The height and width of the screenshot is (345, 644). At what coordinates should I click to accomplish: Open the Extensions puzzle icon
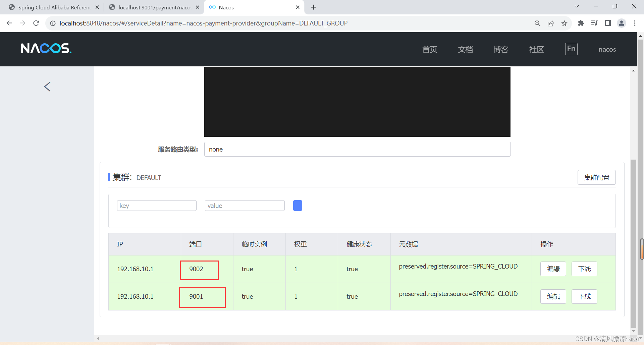(581, 23)
